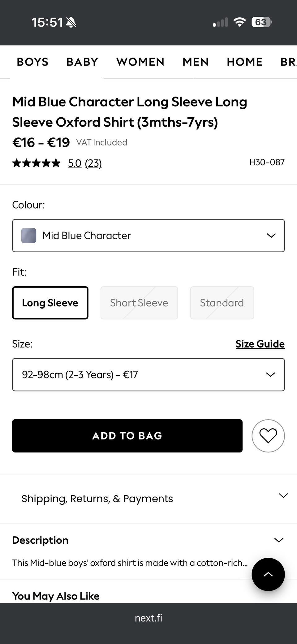Open the size dropdown showing 92-98cm
297x644 pixels.
(x=148, y=374)
